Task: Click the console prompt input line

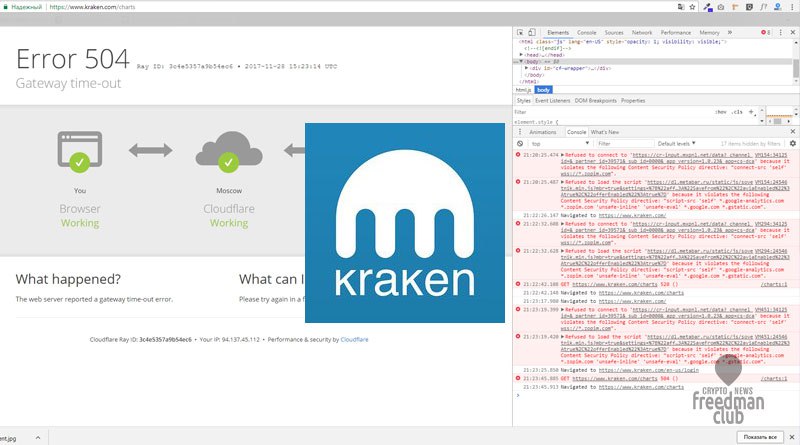Action: (656, 395)
